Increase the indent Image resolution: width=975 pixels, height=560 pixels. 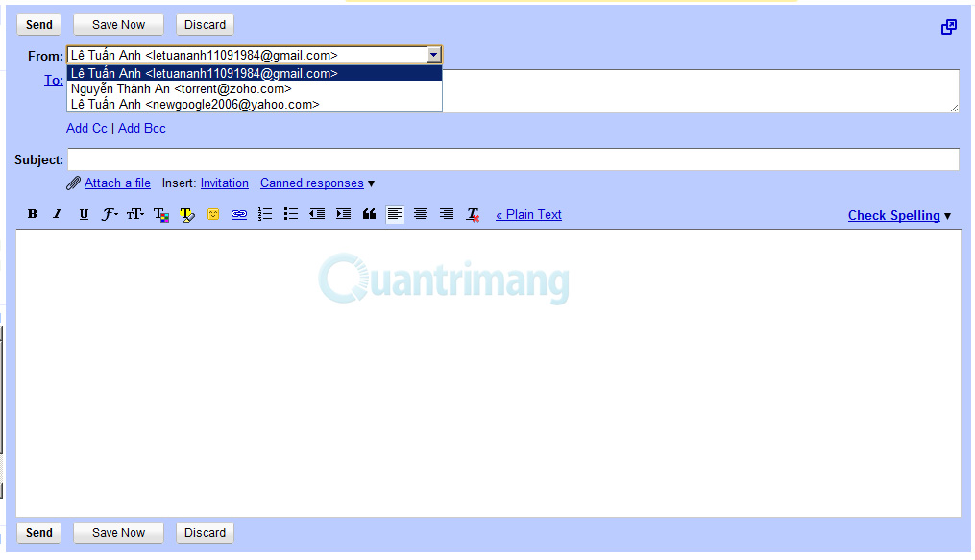pos(343,214)
